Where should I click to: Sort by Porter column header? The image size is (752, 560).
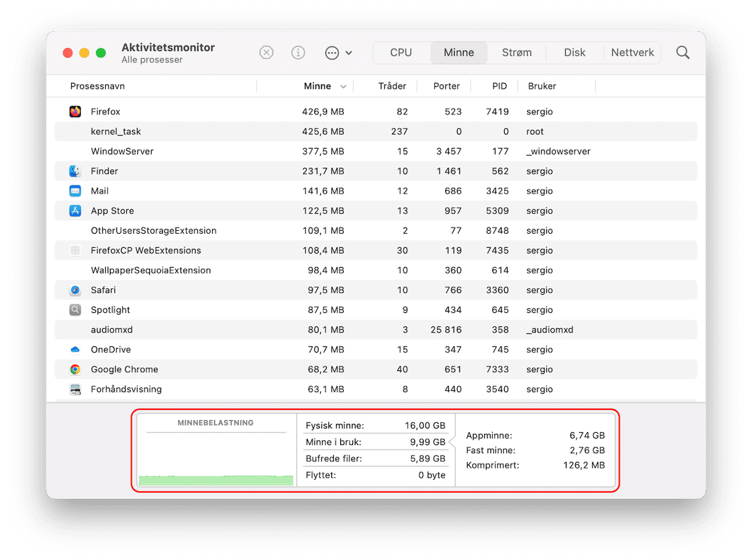tap(446, 86)
